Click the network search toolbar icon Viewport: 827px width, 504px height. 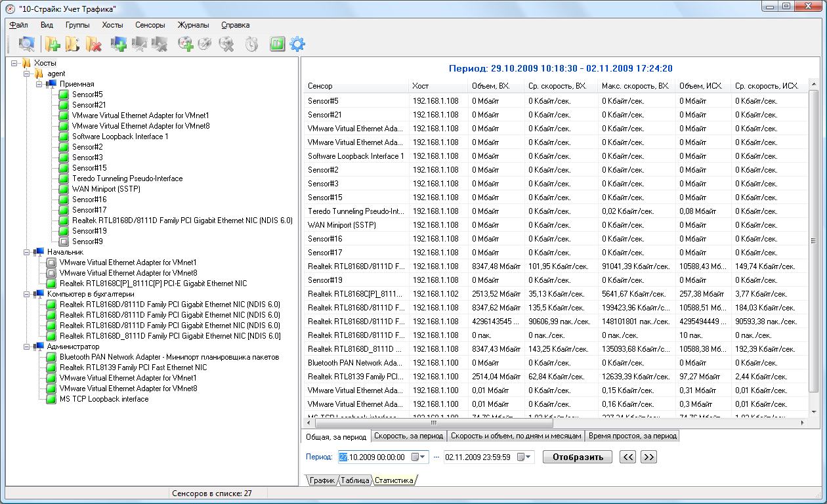[x=27, y=45]
